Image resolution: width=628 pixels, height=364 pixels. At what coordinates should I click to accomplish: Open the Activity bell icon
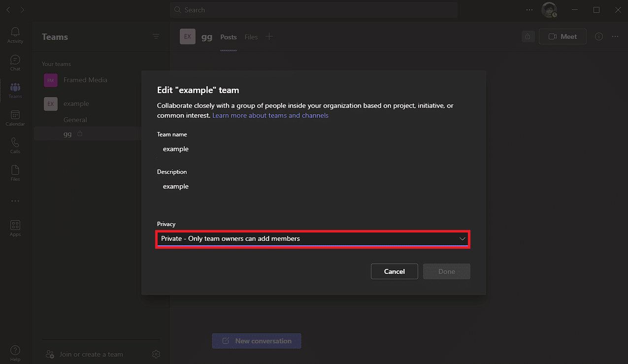pos(15,34)
